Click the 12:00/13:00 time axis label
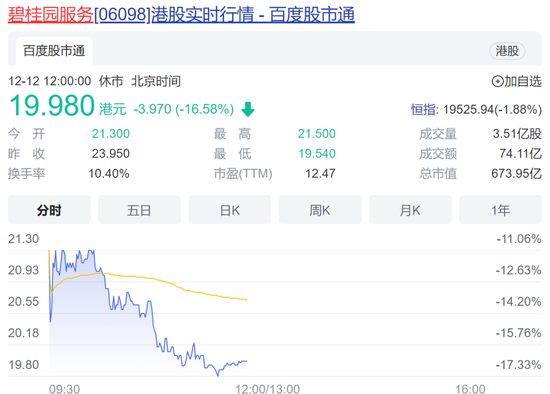The image size is (550, 394). (x=268, y=389)
